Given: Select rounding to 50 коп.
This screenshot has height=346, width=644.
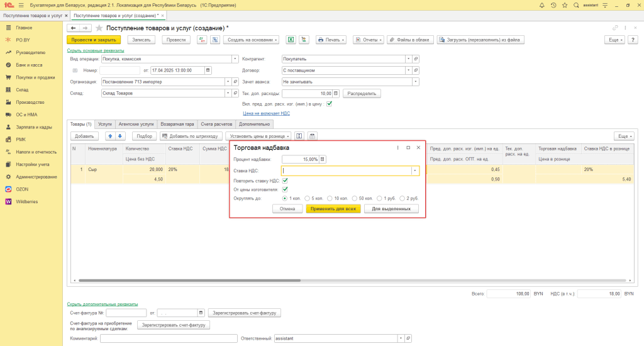Looking at the screenshot, I should 355,198.
